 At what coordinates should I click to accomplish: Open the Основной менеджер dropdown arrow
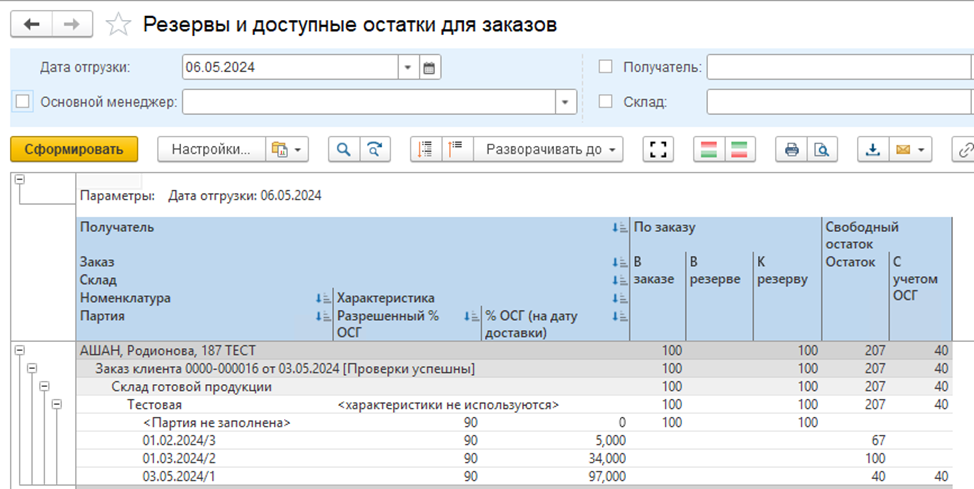(566, 102)
